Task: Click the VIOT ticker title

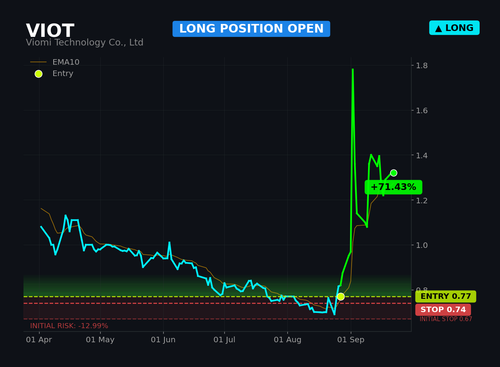Action: coord(50,30)
